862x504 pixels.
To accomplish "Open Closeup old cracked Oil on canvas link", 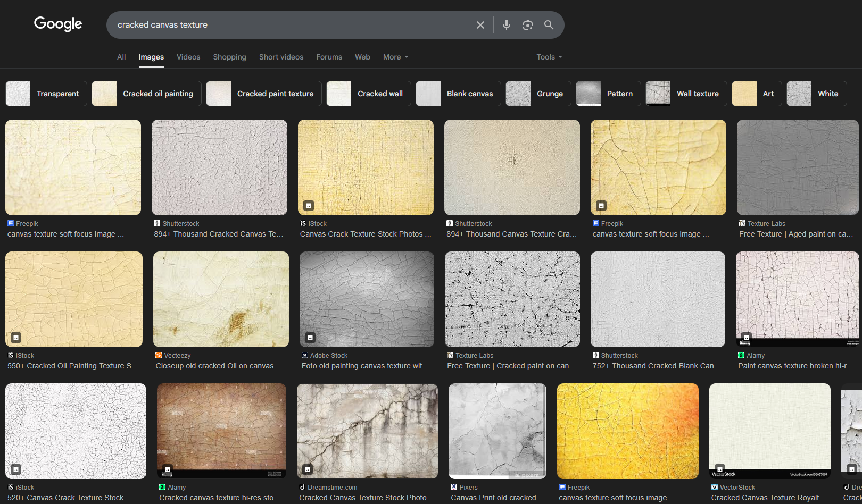I will tap(218, 366).
